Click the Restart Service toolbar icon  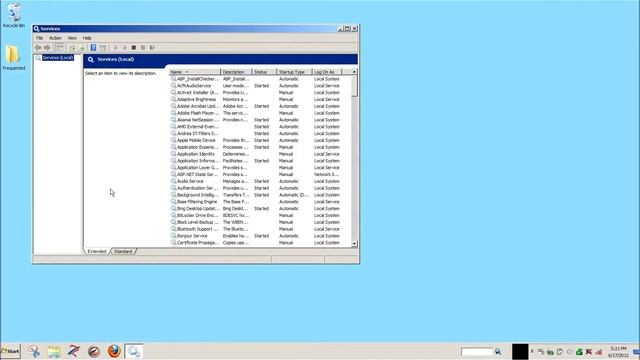[152, 48]
